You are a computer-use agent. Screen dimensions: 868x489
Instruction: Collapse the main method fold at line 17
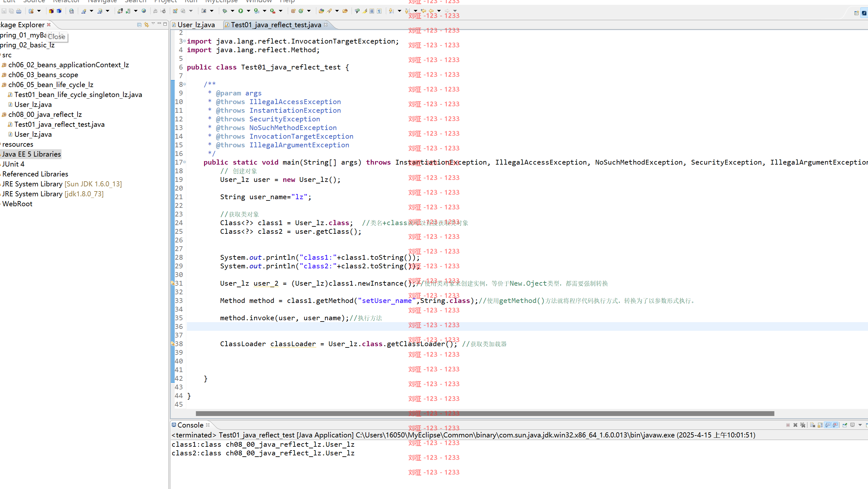pos(184,162)
